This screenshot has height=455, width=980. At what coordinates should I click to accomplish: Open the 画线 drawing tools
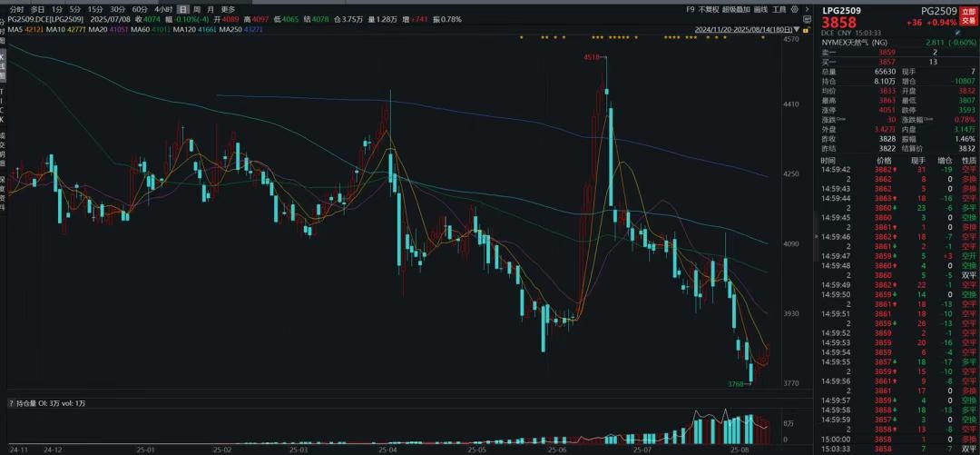click(x=760, y=9)
